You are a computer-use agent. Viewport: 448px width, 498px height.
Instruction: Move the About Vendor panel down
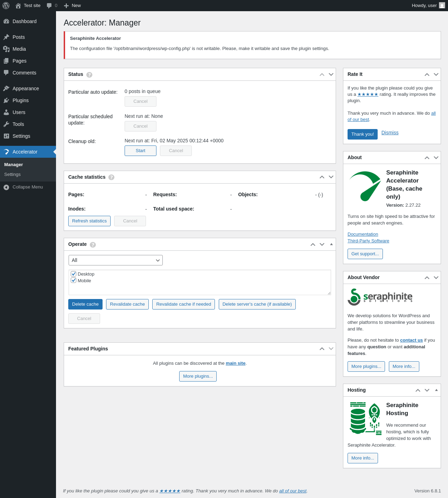[x=436, y=277]
